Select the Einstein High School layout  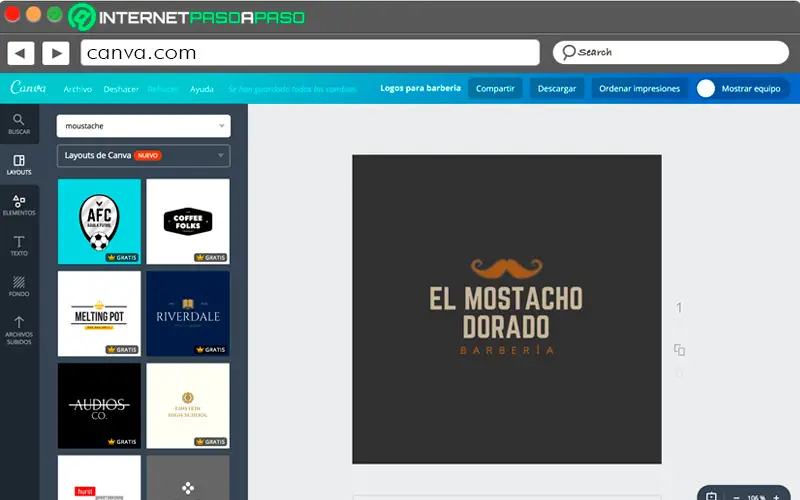pos(188,406)
